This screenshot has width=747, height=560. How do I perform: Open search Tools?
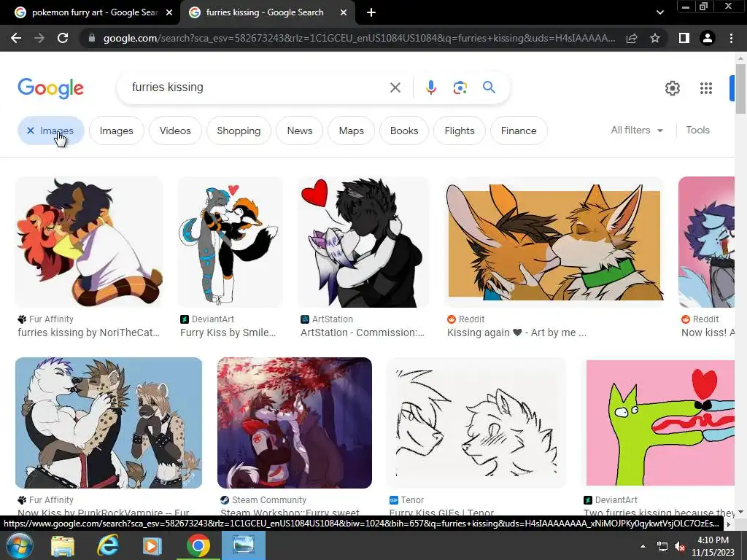pos(697,130)
